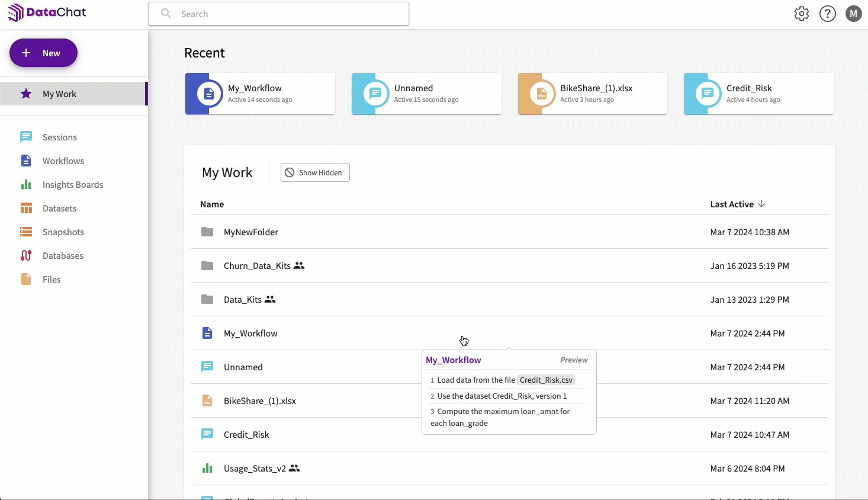
Task: Open the Churn_Data_Kits folder name
Action: click(x=257, y=265)
